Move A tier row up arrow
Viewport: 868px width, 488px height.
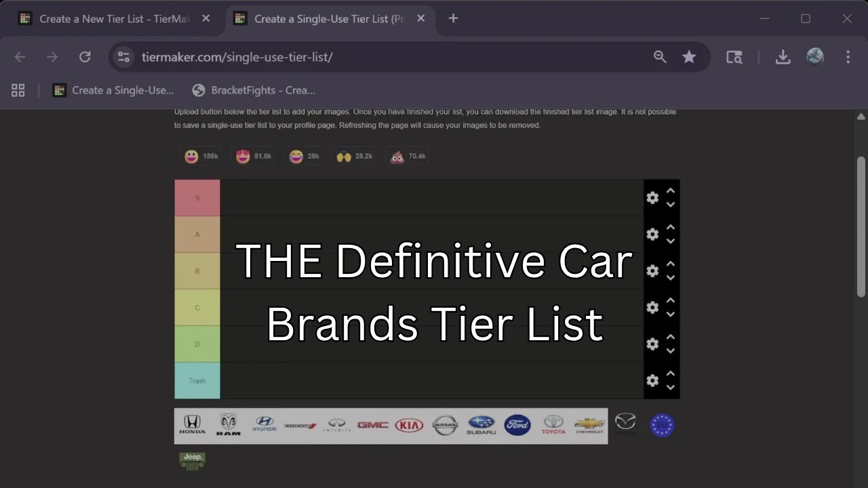670,227
